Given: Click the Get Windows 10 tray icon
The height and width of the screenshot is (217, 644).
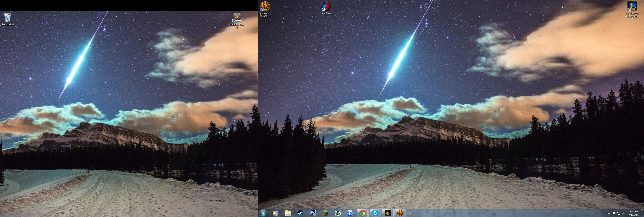Looking at the screenshot, I should coord(614,213).
